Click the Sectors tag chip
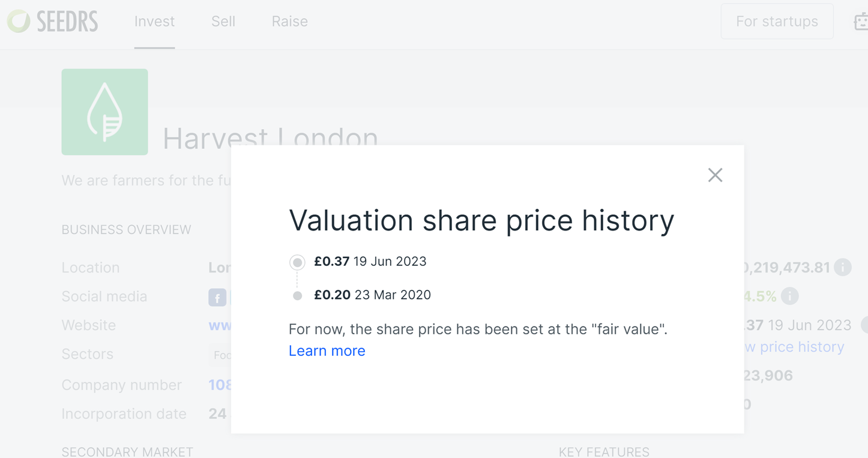The image size is (868, 458). point(221,355)
